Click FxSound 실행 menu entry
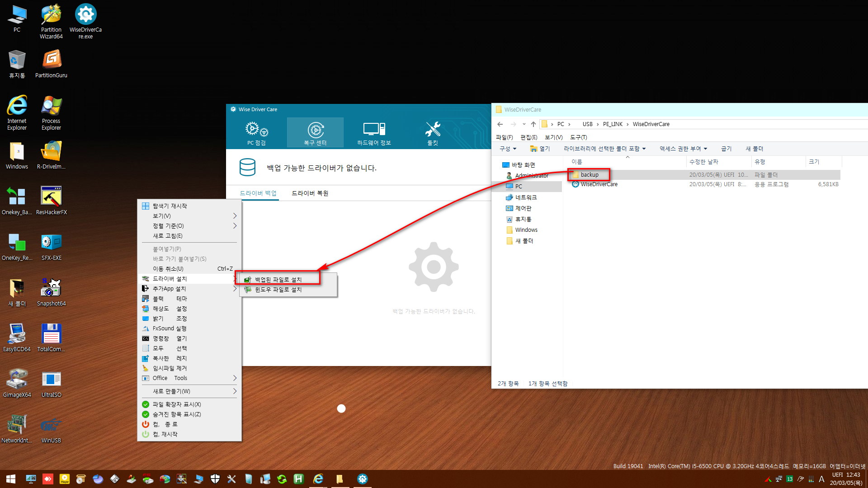The image size is (868, 488). (189, 328)
